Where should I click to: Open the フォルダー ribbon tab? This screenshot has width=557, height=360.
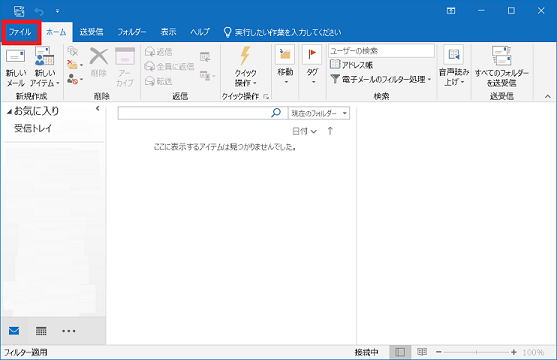(x=132, y=32)
